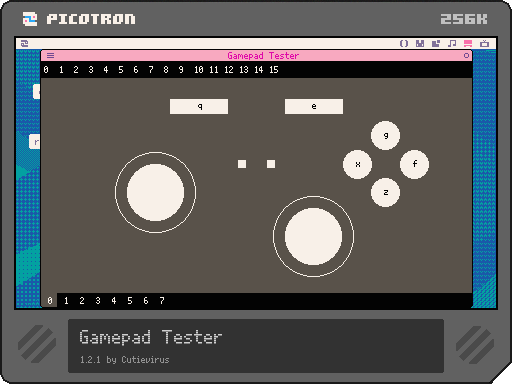512x384 pixels.
Task: Open the Picotron logo menu in the top bar
Action: coord(24,43)
